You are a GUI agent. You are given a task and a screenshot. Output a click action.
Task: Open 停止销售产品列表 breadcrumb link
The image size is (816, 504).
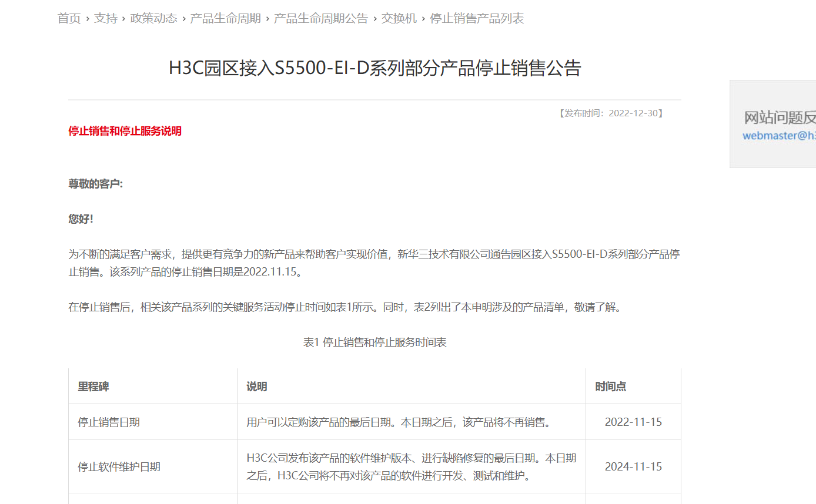click(x=477, y=18)
